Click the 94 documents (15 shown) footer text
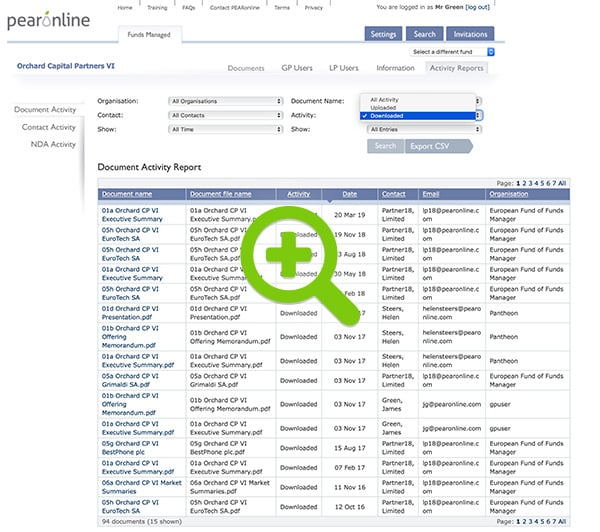600x532 pixels. (142, 521)
